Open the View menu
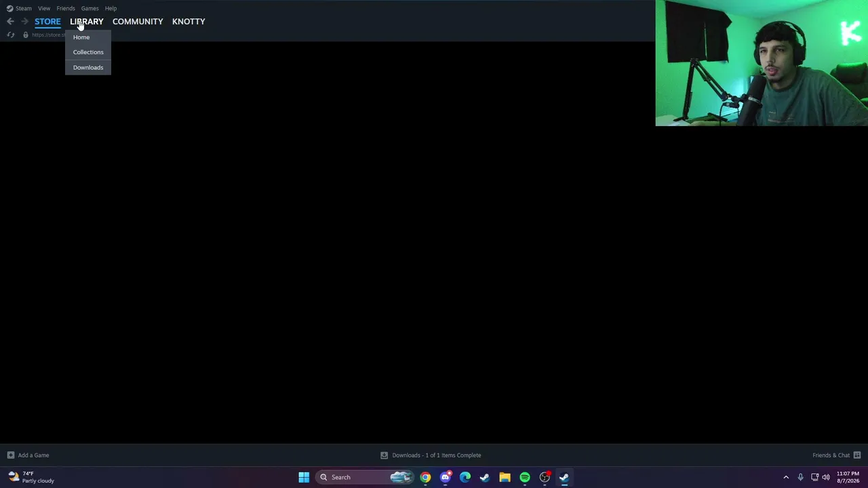868x488 pixels. tap(44, 8)
